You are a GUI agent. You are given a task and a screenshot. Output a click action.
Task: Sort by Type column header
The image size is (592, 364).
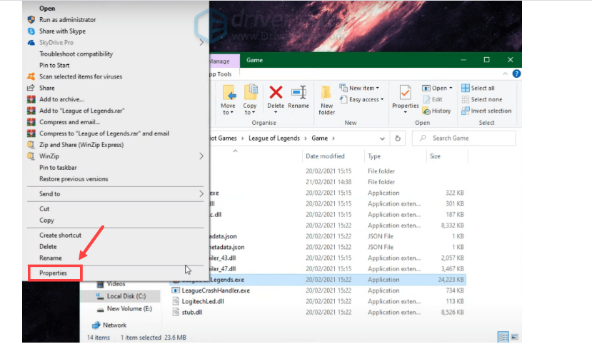374,156
